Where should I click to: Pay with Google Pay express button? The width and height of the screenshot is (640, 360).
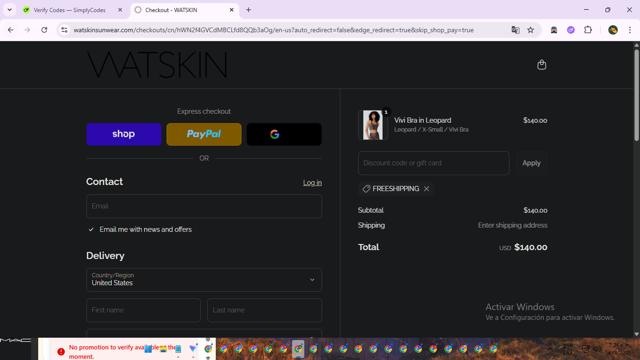[284, 134]
